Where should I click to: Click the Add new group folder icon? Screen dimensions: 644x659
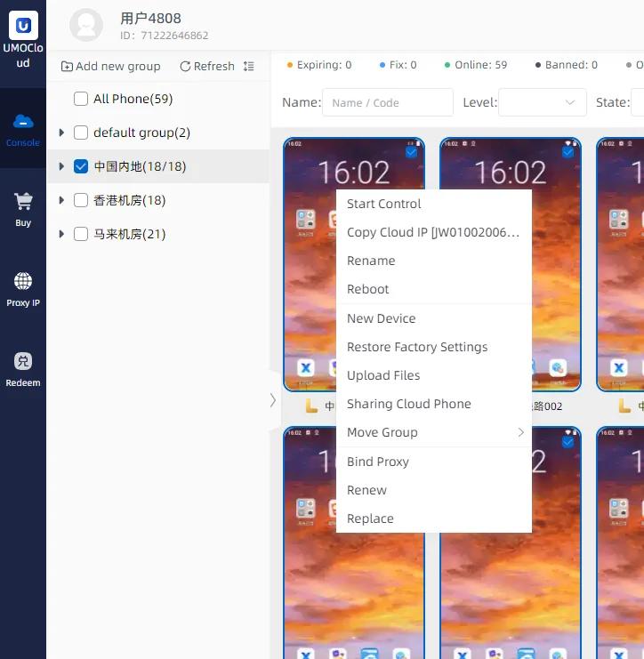pos(67,67)
